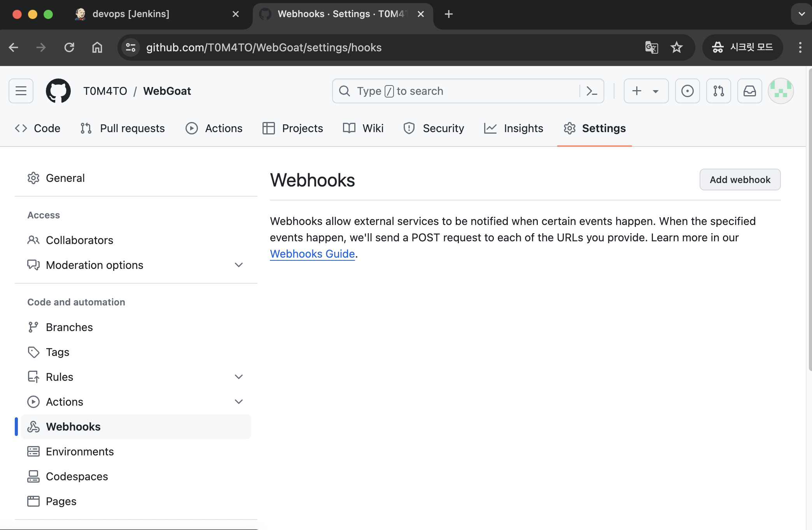Expand the Actions settings section
Screen dimensions: 812x530
(x=238, y=402)
